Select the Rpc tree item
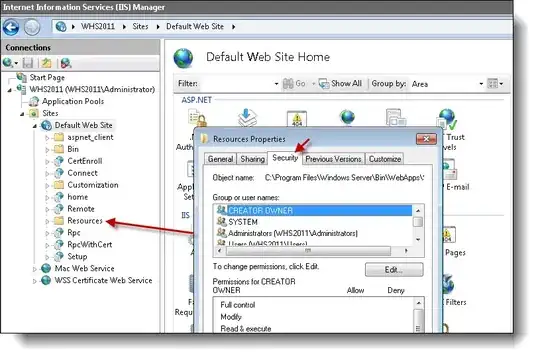The image size is (540, 360). [x=74, y=233]
